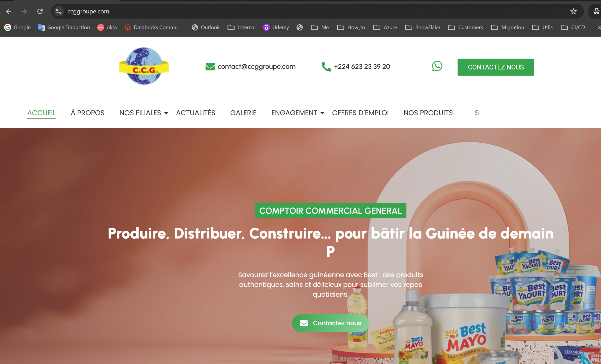Bookmark this page with the star icon

pyautogui.click(x=574, y=11)
